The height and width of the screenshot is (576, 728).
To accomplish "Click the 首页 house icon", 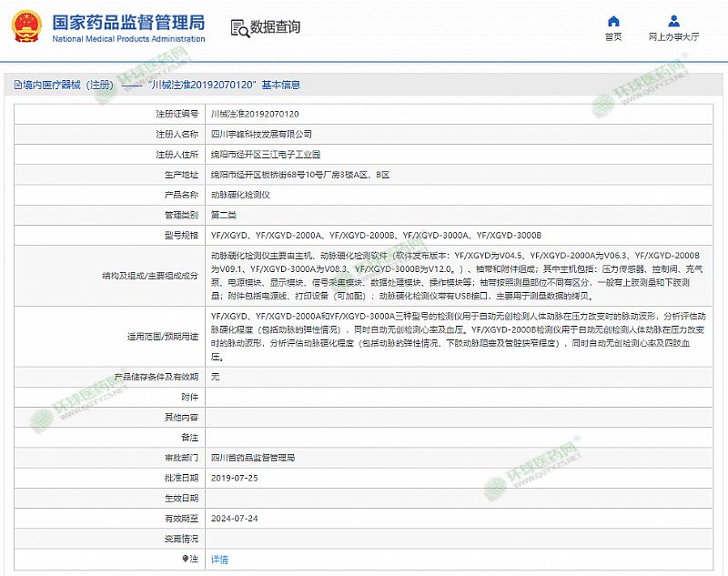I will click(x=613, y=21).
